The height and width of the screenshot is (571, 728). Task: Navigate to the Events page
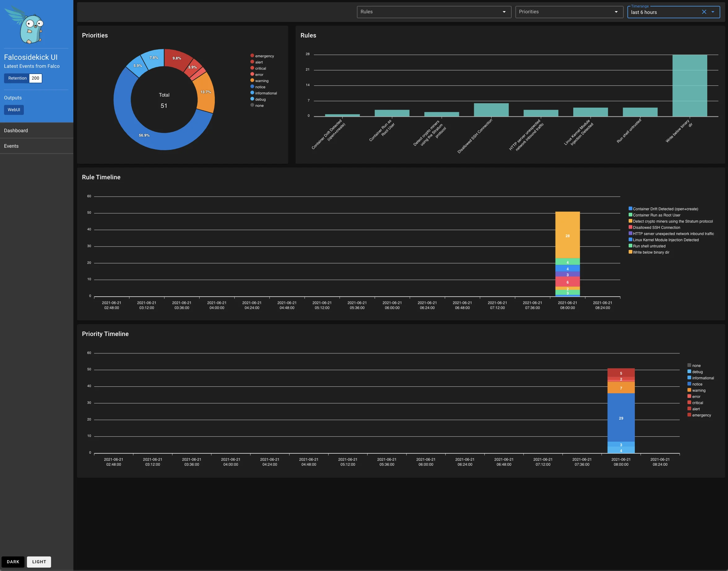pyautogui.click(x=11, y=146)
